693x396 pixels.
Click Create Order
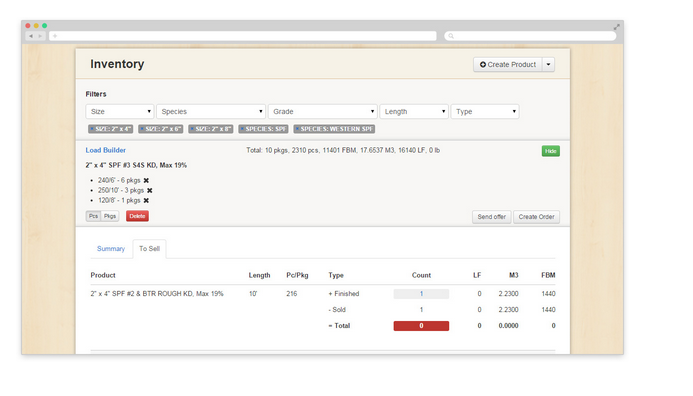537,217
